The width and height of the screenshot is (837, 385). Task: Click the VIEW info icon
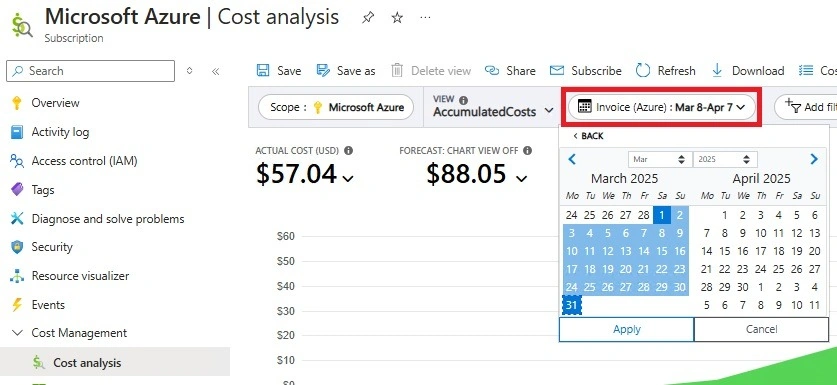[463, 100]
